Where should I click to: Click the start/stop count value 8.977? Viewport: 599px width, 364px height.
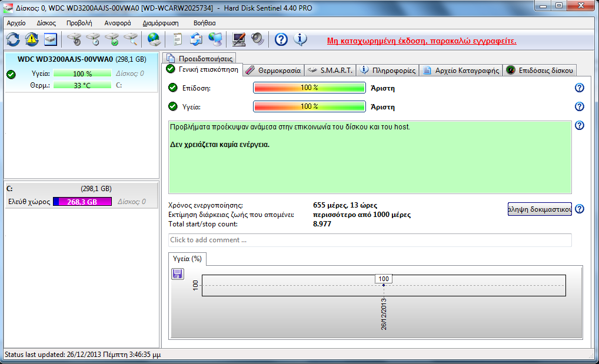(x=322, y=224)
